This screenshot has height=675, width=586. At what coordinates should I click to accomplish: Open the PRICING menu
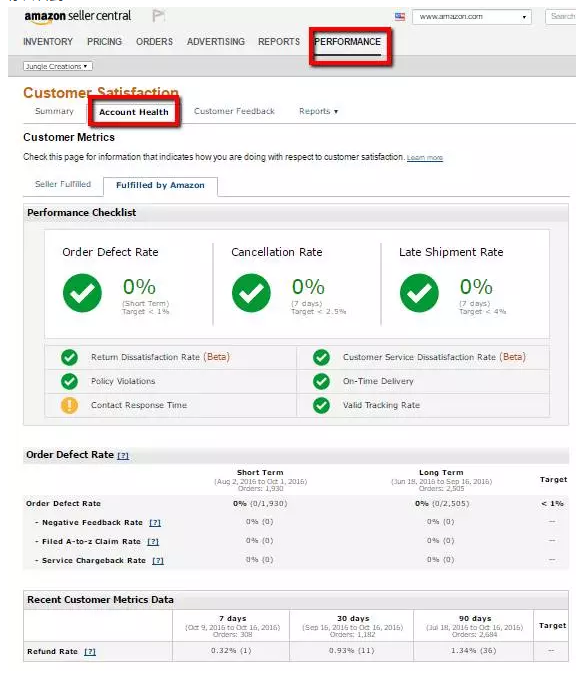(x=104, y=42)
